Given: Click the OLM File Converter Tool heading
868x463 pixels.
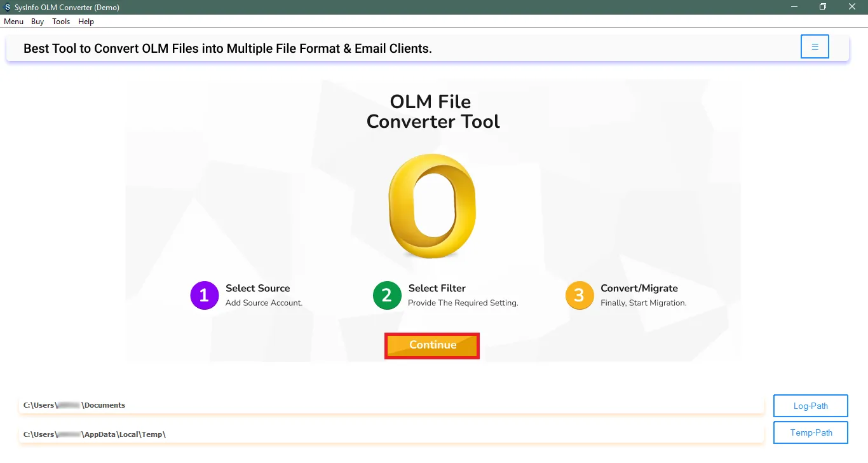Looking at the screenshot, I should pos(433,111).
